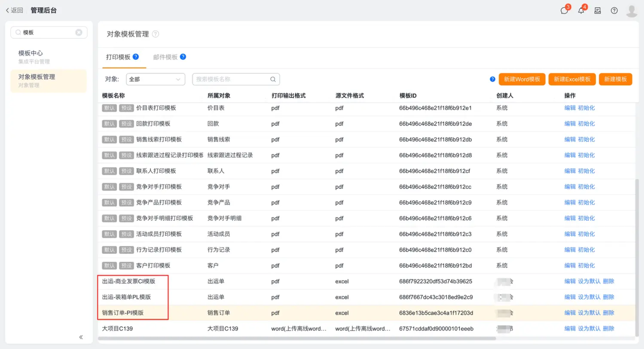Expand the 对象 全部 dropdown
Image resolution: width=644 pixels, height=349 pixels.
pos(155,79)
